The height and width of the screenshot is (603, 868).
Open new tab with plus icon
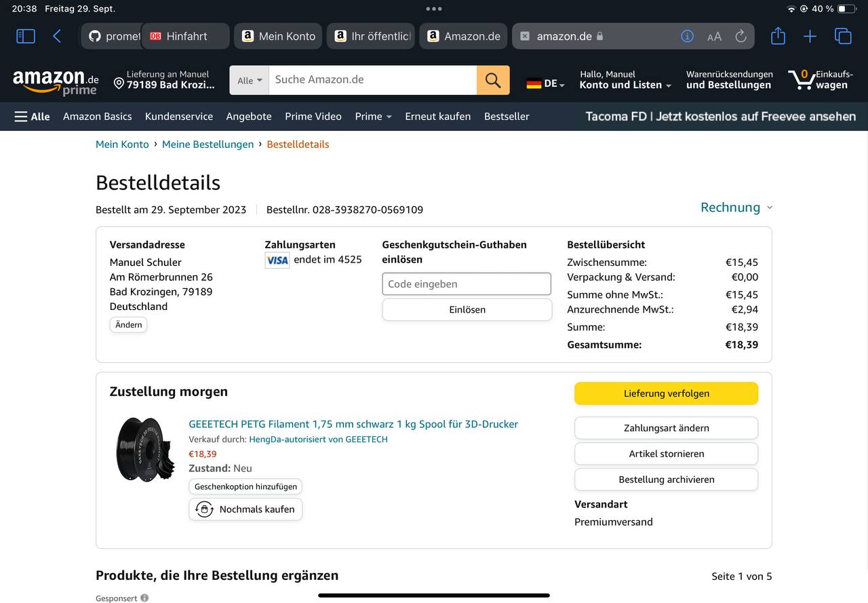pos(810,36)
